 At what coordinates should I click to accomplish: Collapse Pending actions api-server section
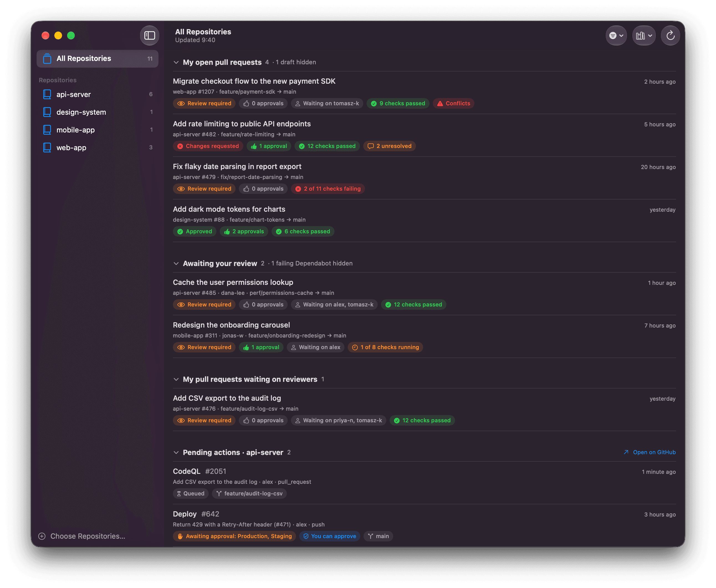[x=176, y=452]
